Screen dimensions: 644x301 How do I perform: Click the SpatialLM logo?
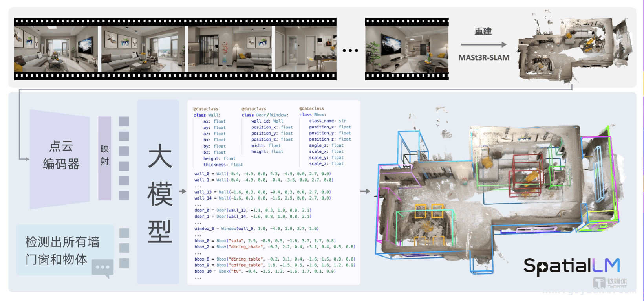[x=572, y=267]
